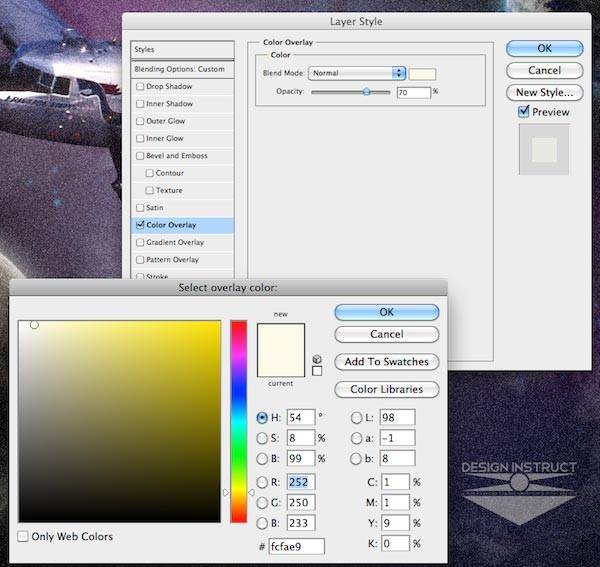
Task: Click the web-safe color warning cube icon
Action: (317, 358)
